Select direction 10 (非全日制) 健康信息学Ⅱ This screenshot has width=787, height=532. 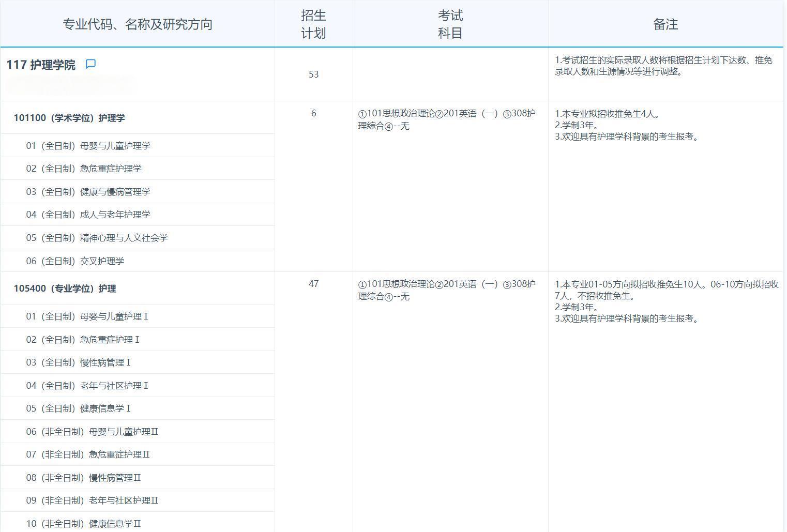(x=84, y=523)
